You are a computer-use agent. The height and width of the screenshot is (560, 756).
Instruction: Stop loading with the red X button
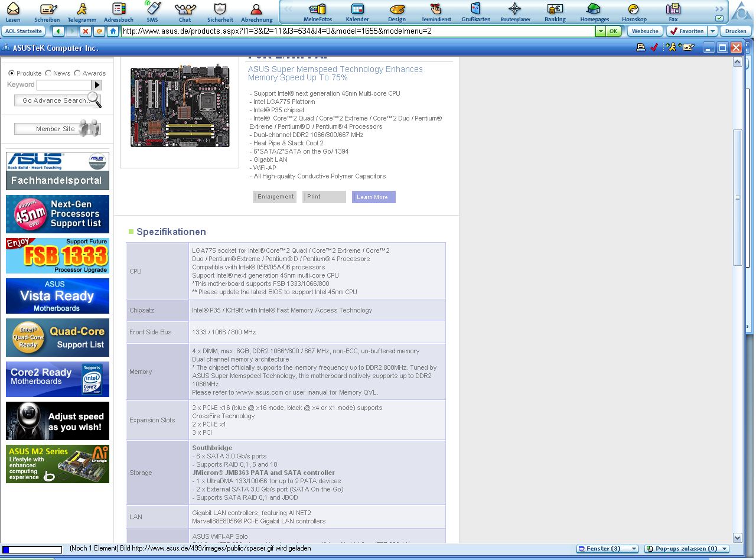pyautogui.click(x=86, y=31)
